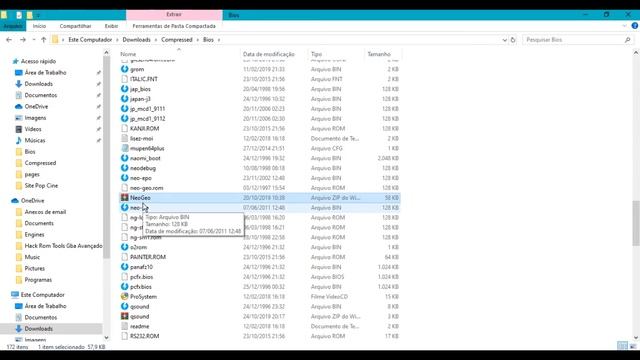Click the o2rom BIN file icon
This screenshot has height=360, width=640.
tap(124, 247)
